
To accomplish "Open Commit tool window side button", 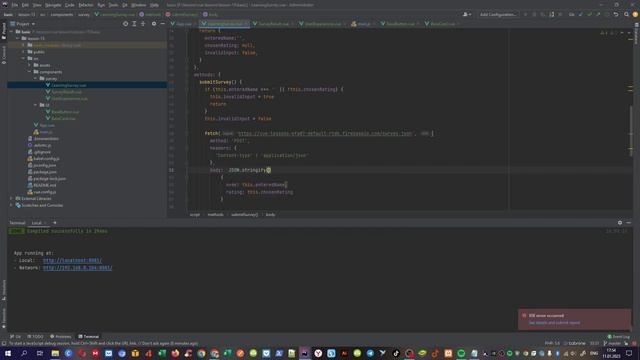I will pyautogui.click(x=4, y=55).
